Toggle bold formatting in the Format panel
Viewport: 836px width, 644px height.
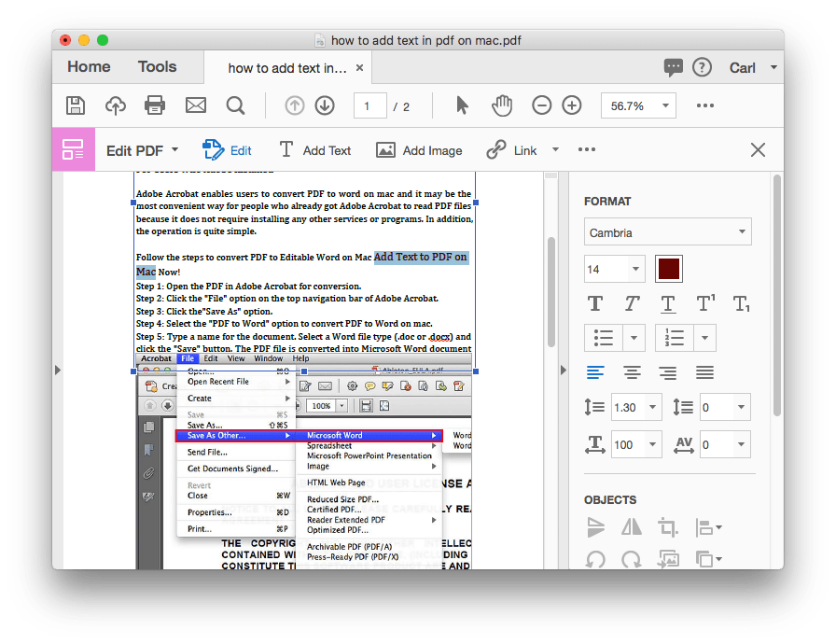(595, 303)
